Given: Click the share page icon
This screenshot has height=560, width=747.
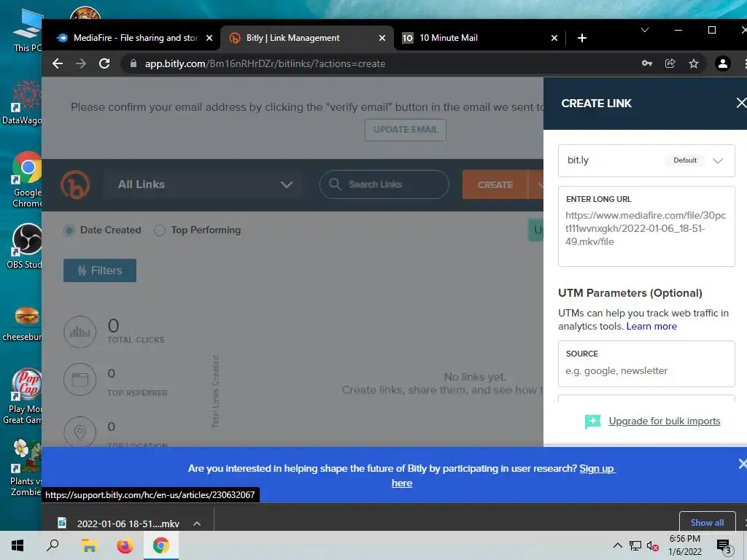Looking at the screenshot, I should pos(670,63).
